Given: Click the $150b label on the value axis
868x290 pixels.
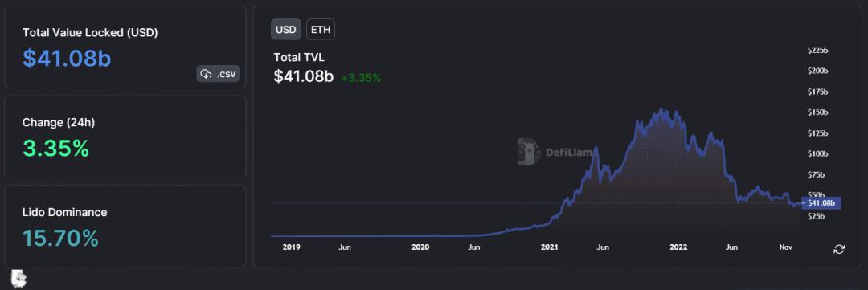Looking at the screenshot, I should [x=818, y=112].
